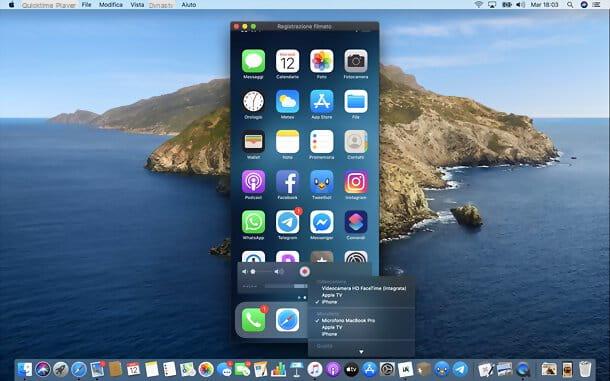Open the File app on the iPhone screen

click(x=356, y=102)
